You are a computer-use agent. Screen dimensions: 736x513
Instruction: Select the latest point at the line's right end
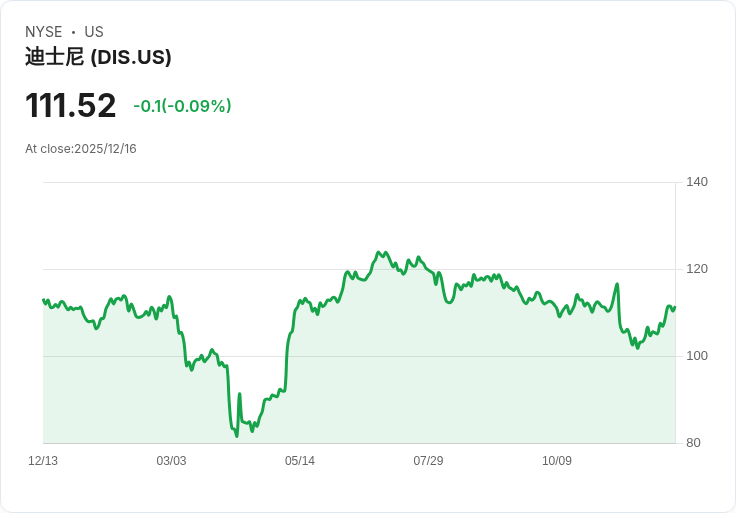click(x=675, y=307)
